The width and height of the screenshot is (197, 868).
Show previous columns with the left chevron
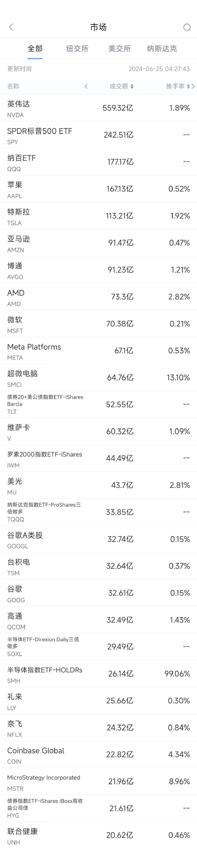pyautogui.click(x=86, y=86)
